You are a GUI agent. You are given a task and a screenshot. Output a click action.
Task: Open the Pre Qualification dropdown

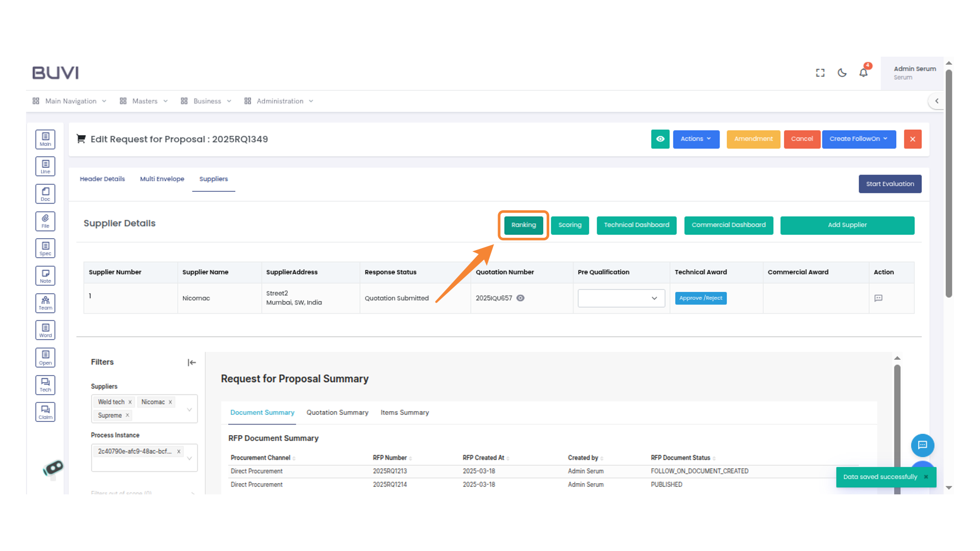pos(621,298)
